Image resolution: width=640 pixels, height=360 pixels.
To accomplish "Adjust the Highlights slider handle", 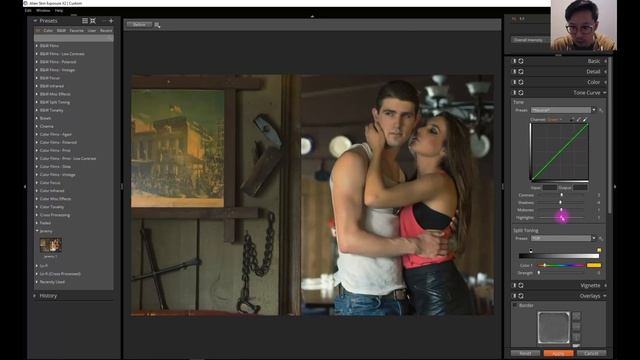I will coord(561,218).
